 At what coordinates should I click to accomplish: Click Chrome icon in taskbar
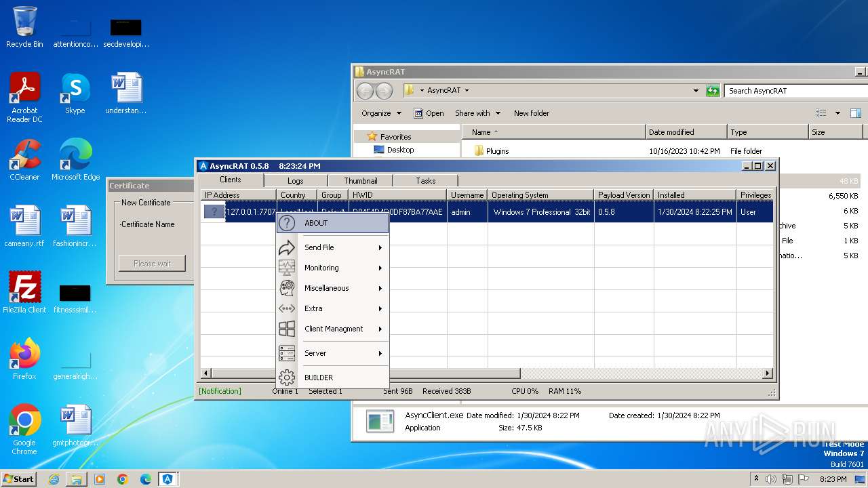click(123, 479)
